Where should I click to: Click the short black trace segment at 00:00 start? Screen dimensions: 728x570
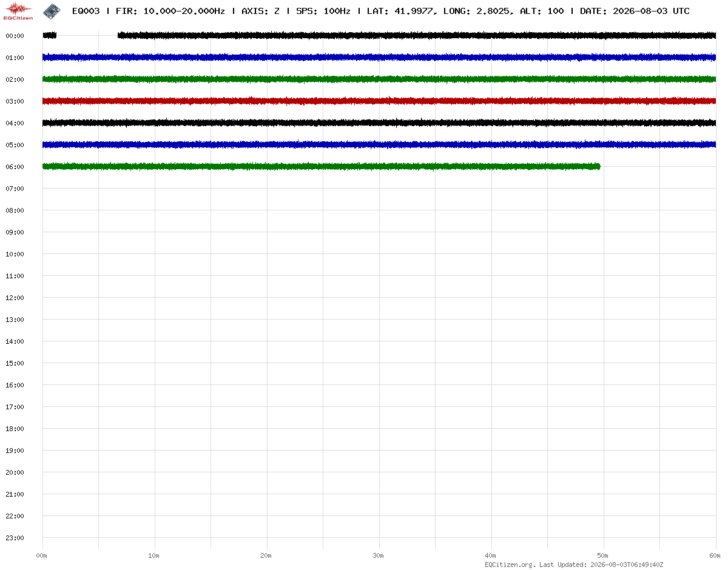pos(50,35)
